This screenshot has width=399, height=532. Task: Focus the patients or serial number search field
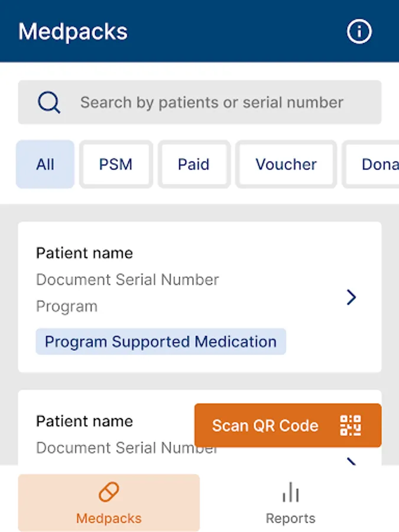coord(212,102)
